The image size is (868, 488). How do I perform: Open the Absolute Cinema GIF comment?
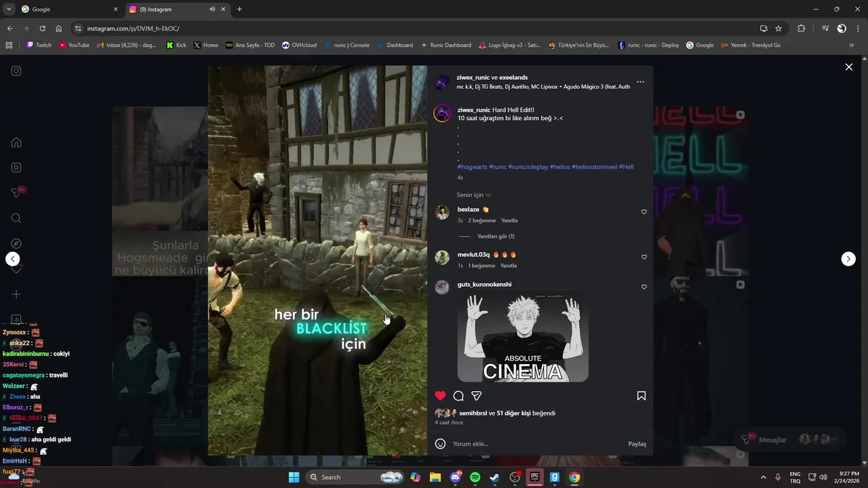tap(523, 338)
